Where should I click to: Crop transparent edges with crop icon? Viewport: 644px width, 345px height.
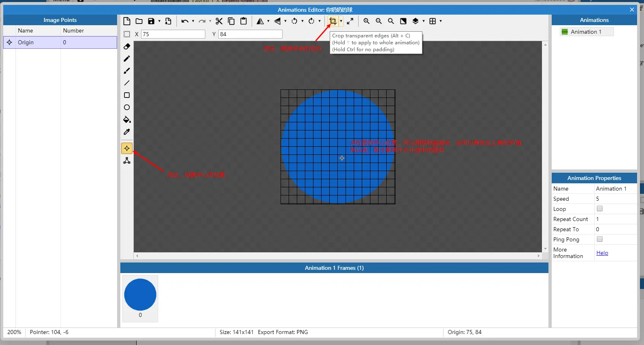(333, 21)
